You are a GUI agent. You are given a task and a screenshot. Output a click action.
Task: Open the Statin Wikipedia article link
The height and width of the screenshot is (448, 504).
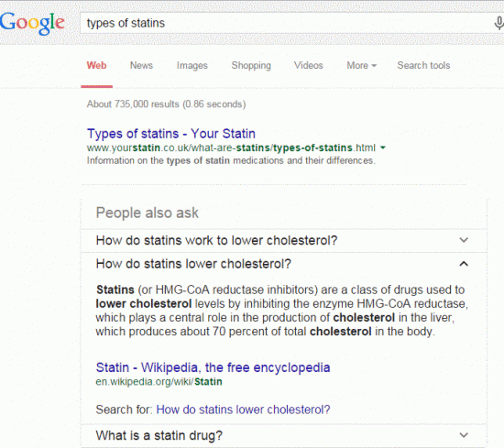pos(213,367)
